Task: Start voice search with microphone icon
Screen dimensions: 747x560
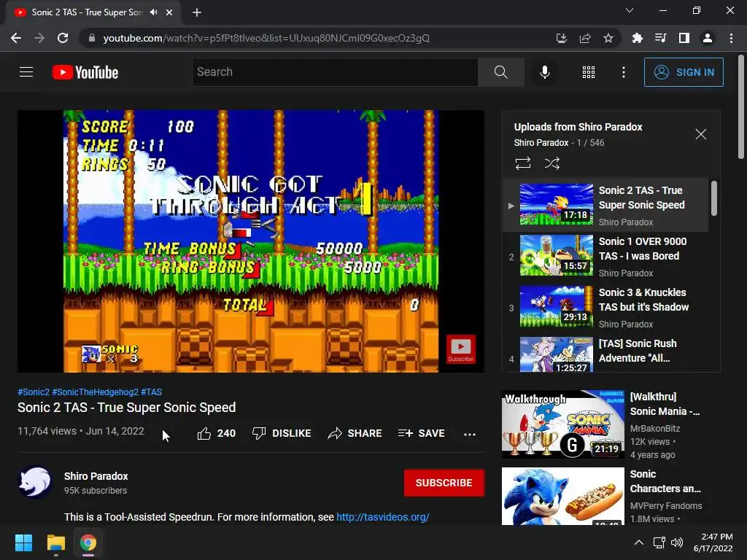Action: tap(544, 72)
